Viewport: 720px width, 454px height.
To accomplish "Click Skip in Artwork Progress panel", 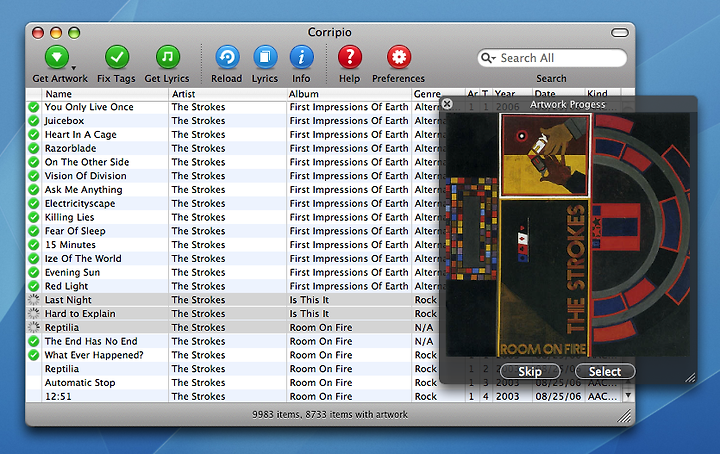I will (x=530, y=372).
